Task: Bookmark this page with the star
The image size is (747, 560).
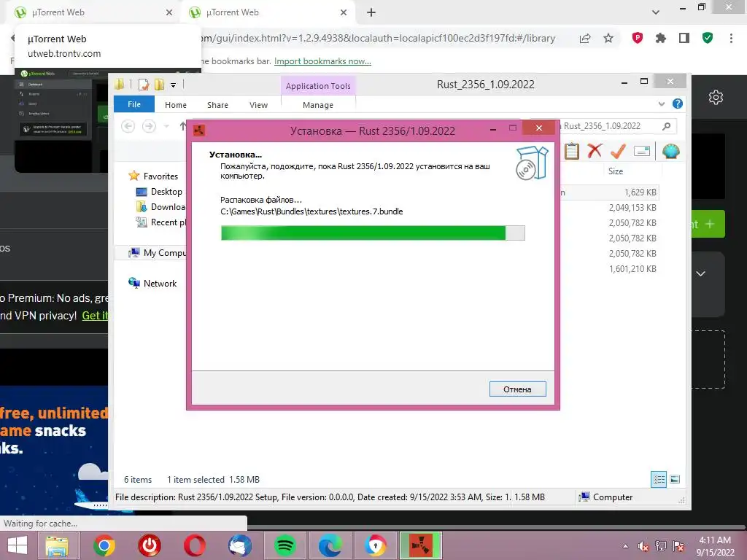Action: tap(608, 38)
